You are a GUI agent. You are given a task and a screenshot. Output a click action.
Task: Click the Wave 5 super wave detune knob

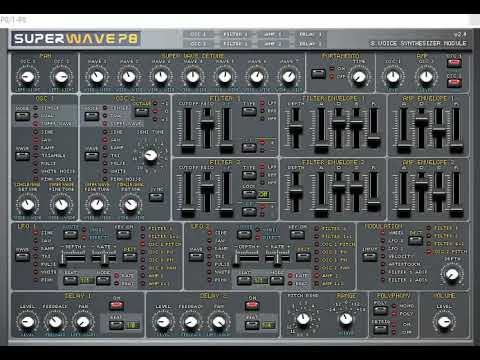[225, 77]
